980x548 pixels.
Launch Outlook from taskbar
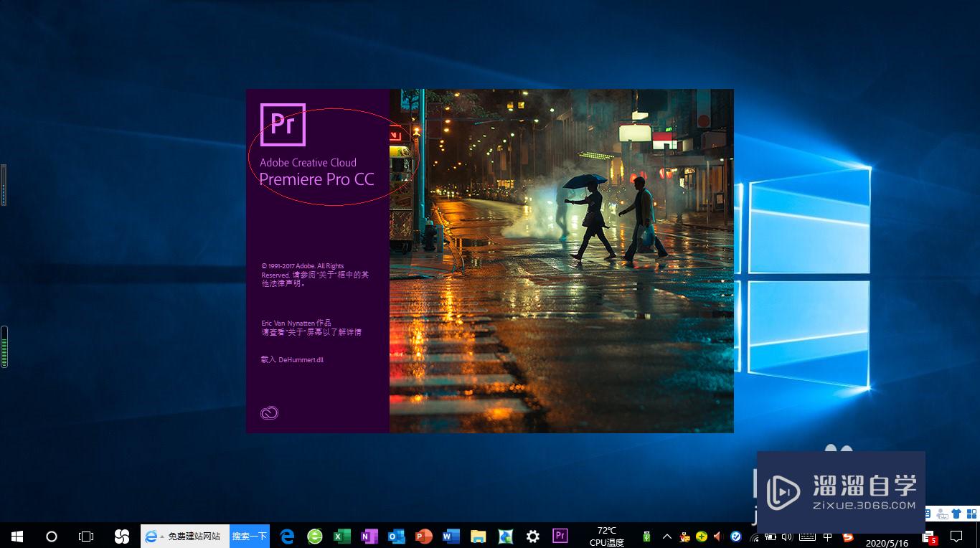click(397, 536)
